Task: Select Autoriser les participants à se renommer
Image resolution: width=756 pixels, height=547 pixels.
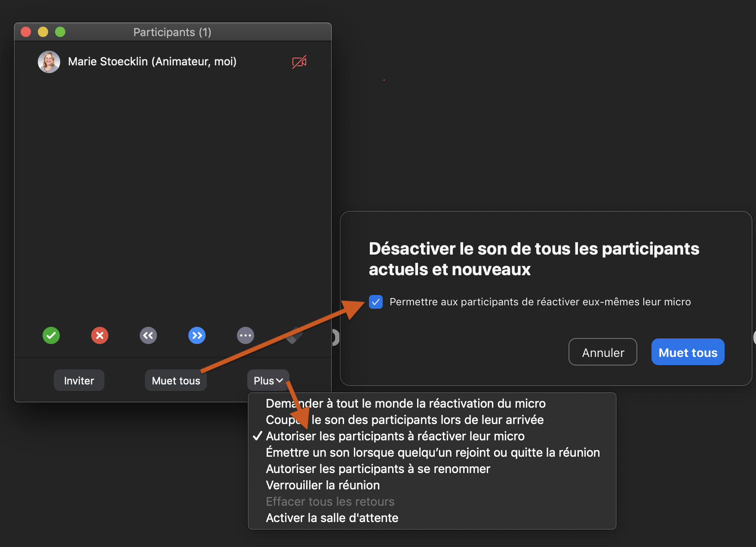Action: click(x=378, y=469)
